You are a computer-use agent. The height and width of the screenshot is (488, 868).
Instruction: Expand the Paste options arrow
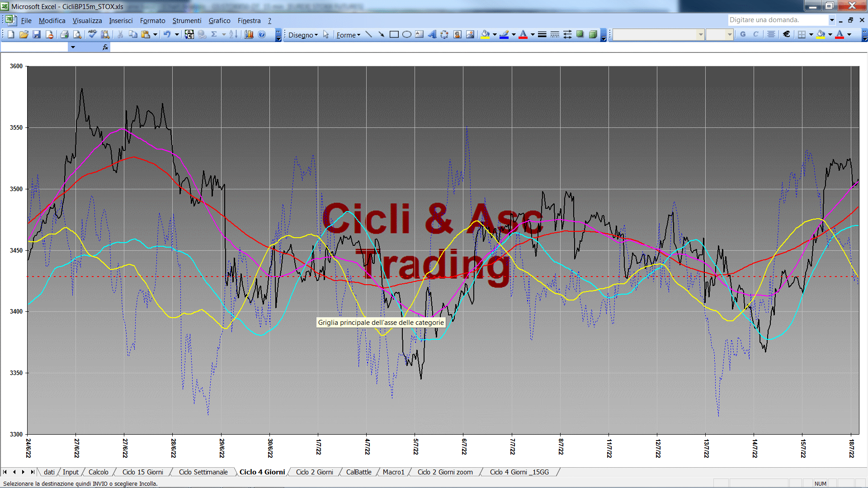tap(155, 34)
